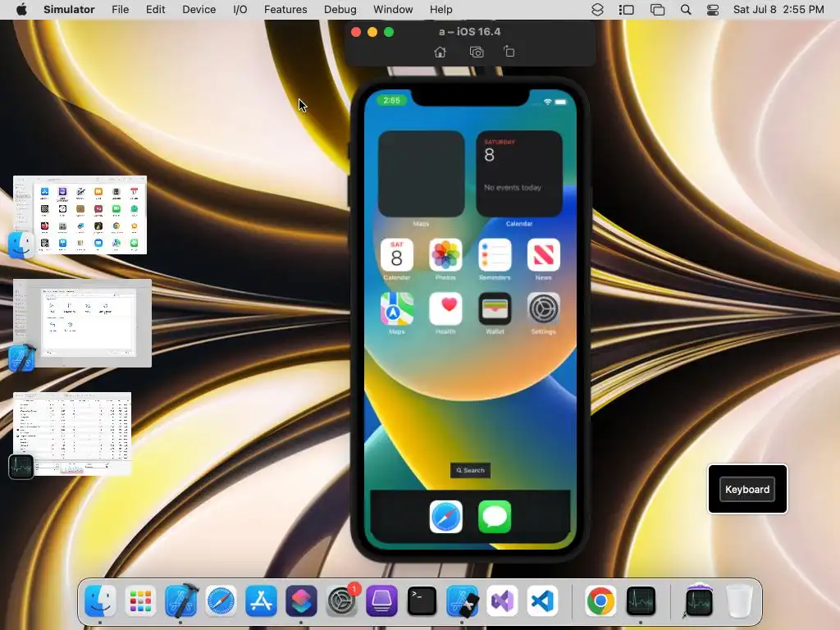Open the Wallet app on iPhone
This screenshot has width=840, height=630.
tap(495, 309)
